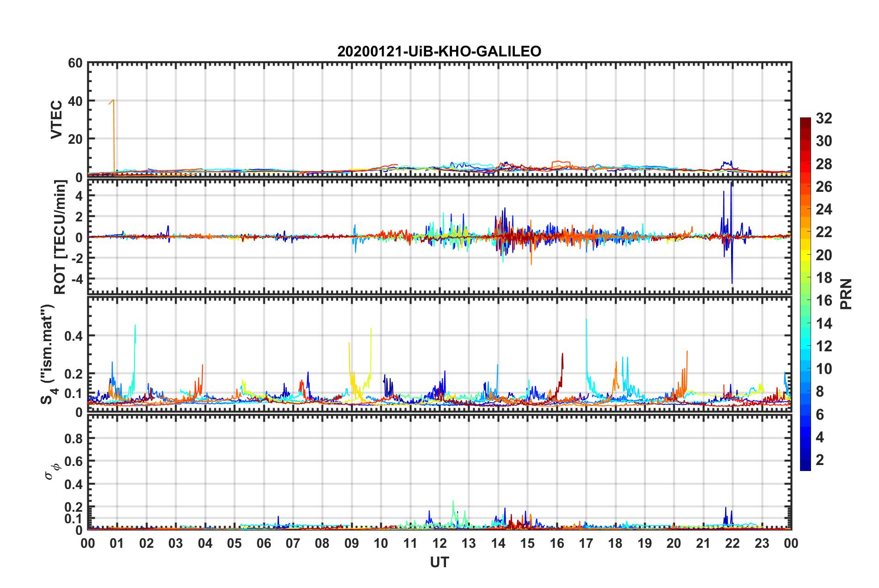Click the colorbar tick label 16
879x588 pixels.
pyautogui.click(x=824, y=300)
